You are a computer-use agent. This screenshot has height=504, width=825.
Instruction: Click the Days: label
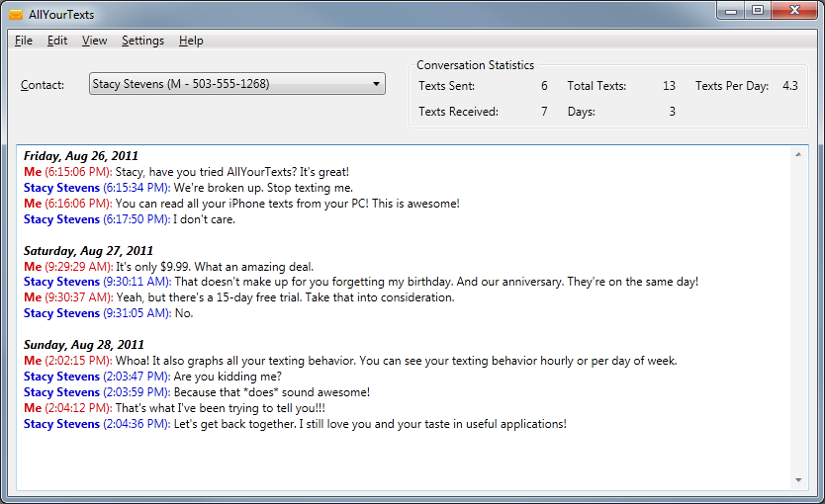582,112
